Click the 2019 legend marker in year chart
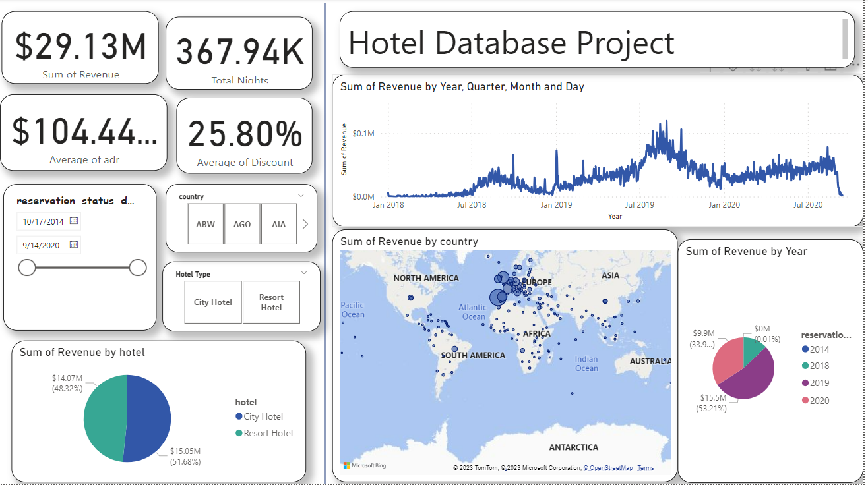Viewport: 868px width, 485px height. [805, 383]
